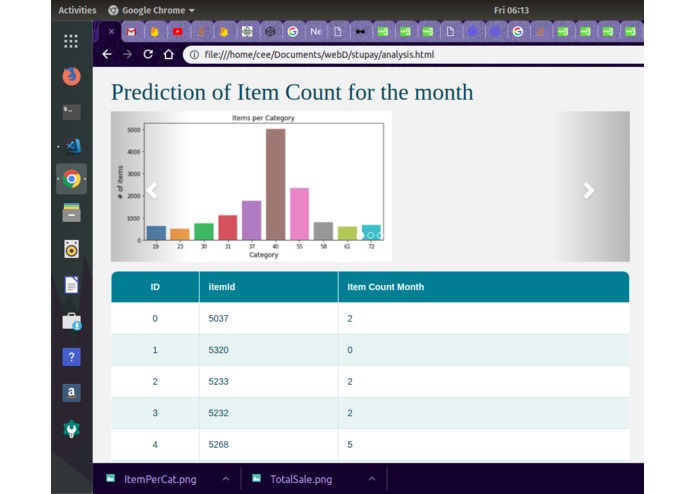Screen dimensions: 695x494
Task: Switch to the Gmail tab
Action: coord(132,31)
